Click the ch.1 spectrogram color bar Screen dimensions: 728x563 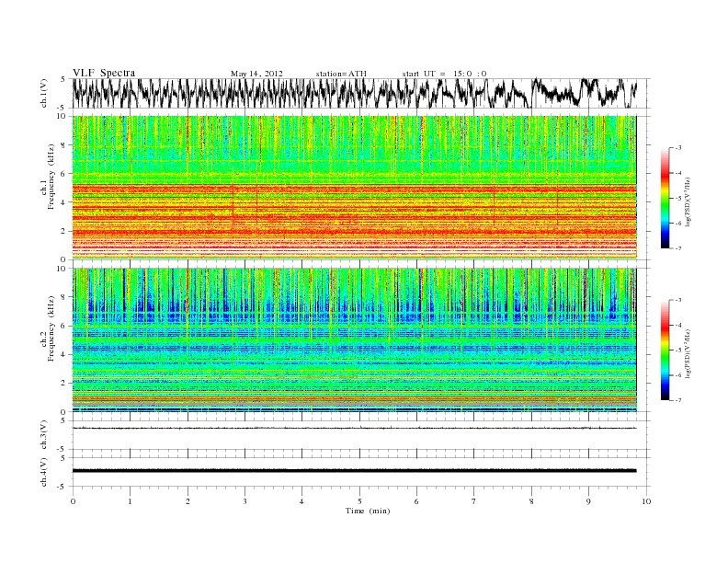665,198
